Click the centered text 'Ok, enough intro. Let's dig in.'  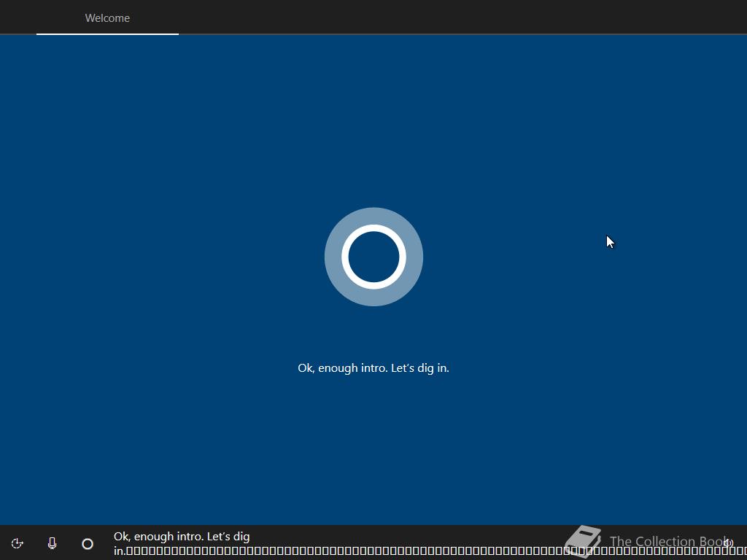tap(373, 368)
